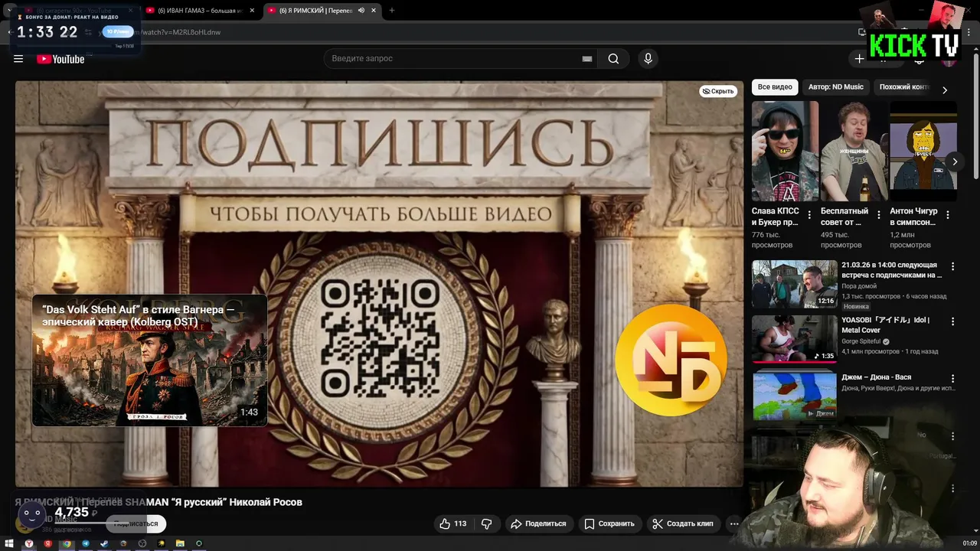Open options menu for 21.03.26 встреча video

tap(953, 266)
